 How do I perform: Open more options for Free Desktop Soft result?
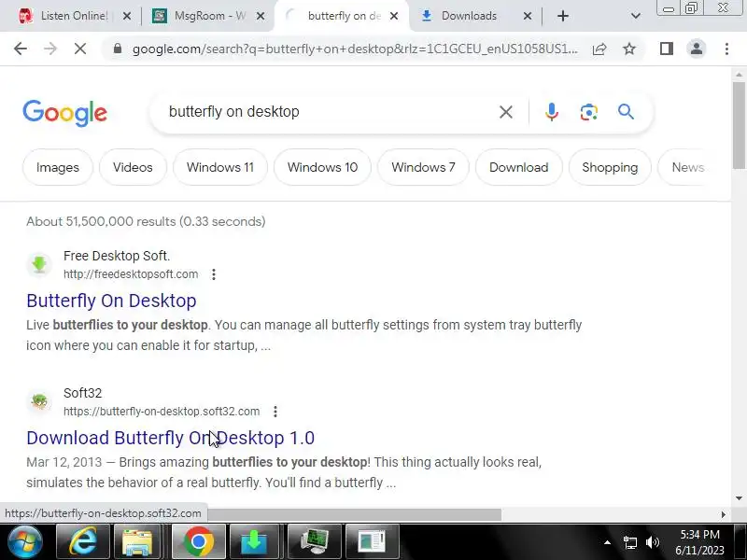pos(214,274)
